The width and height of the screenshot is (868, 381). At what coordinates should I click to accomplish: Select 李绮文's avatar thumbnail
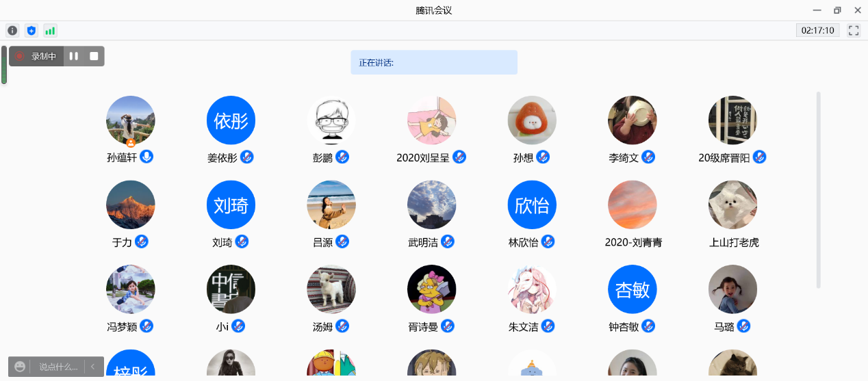point(633,120)
